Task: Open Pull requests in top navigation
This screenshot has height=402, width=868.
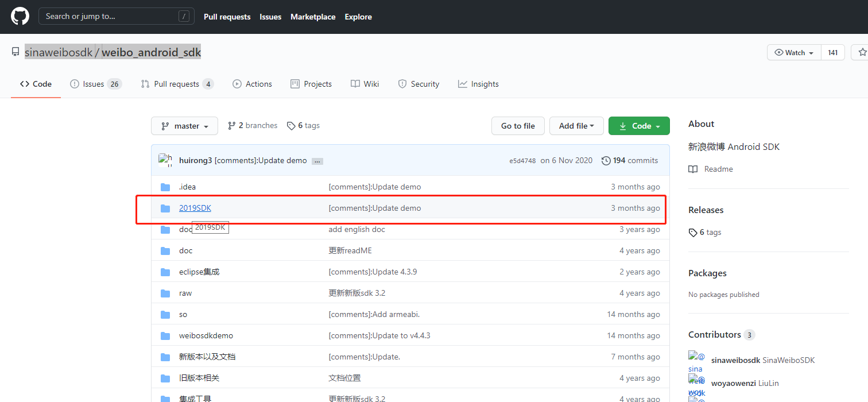Action: tap(227, 17)
